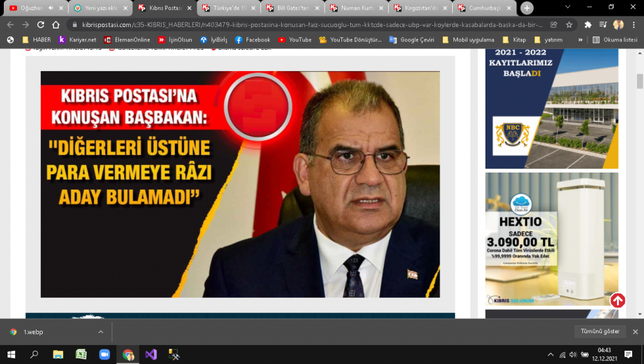Open Excel from the taskbar

point(81,355)
